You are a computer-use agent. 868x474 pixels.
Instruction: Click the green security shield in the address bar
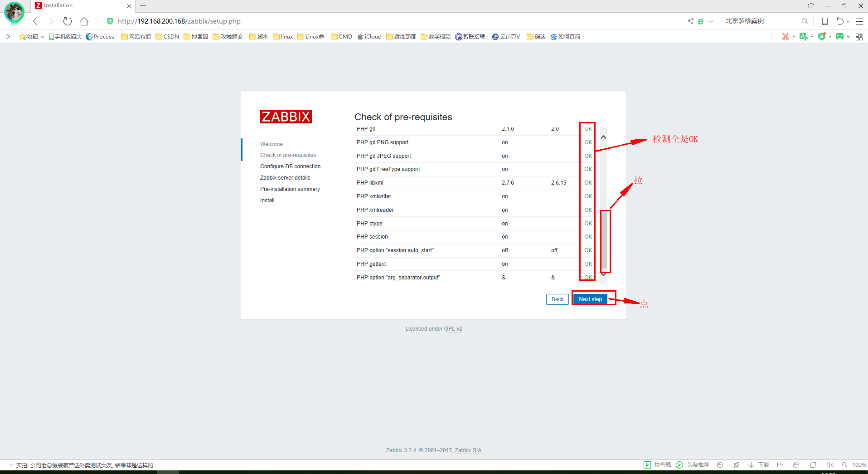(110, 21)
